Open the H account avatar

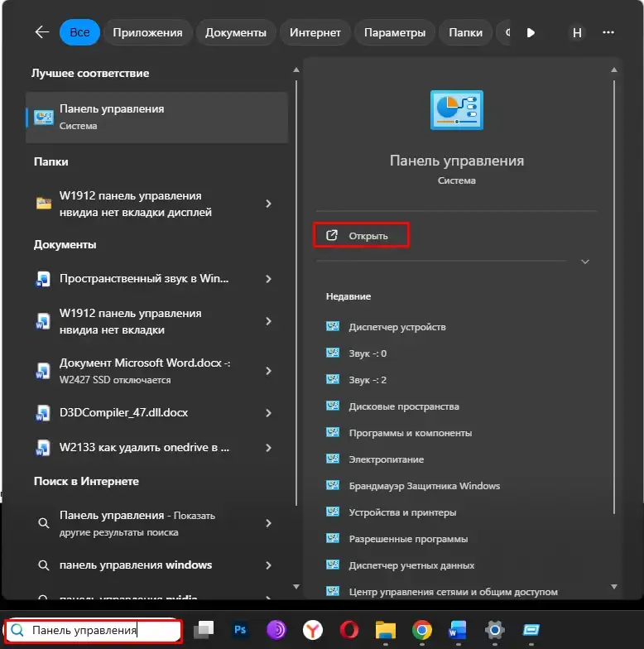coord(577,32)
